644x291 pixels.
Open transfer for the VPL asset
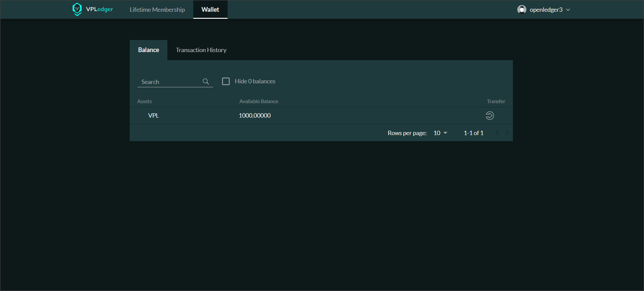pos(490,116)
